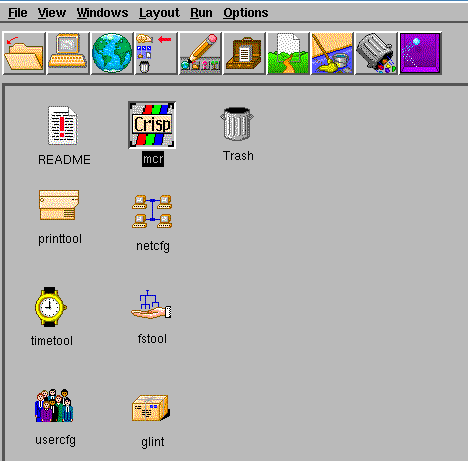This screenshot has height=461, width=468.
Task: Click the Crisp mcr icon
Action: [x=152, y=125]
